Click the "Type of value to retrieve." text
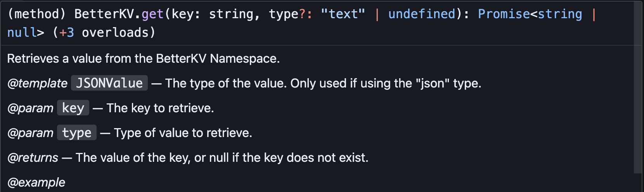This screenshot has height=192, width=644. point(183,133)
